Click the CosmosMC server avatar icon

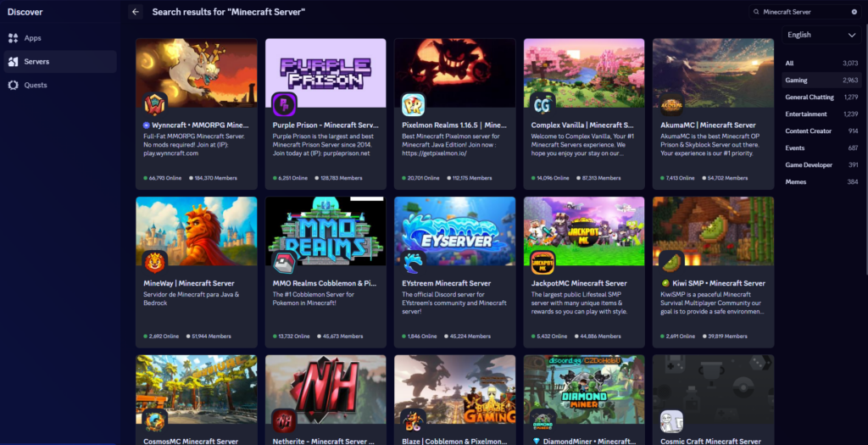pyautogui.click(x=154, y=421)
